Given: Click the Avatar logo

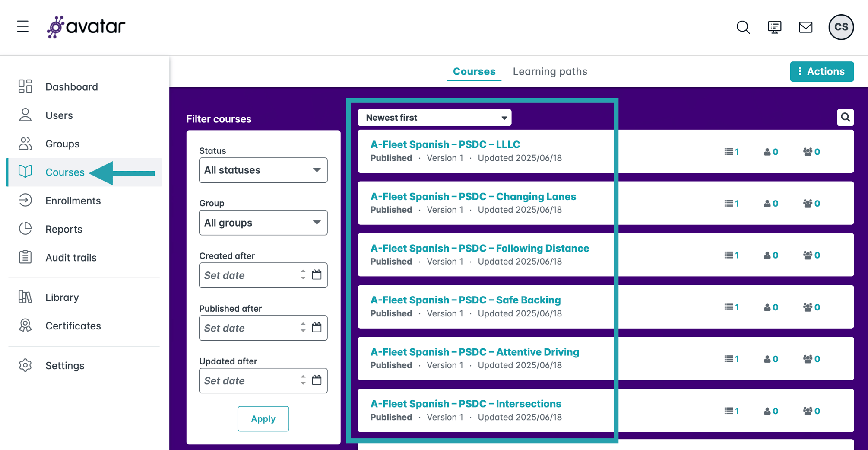Looking at the screenshot, I should pyautogui.click(x=86, y=27).
